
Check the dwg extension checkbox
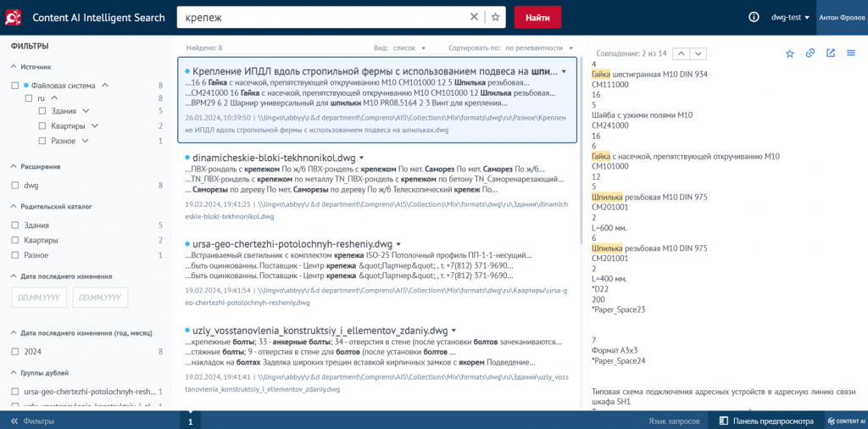pyautogui.click(x=15, y=186)
